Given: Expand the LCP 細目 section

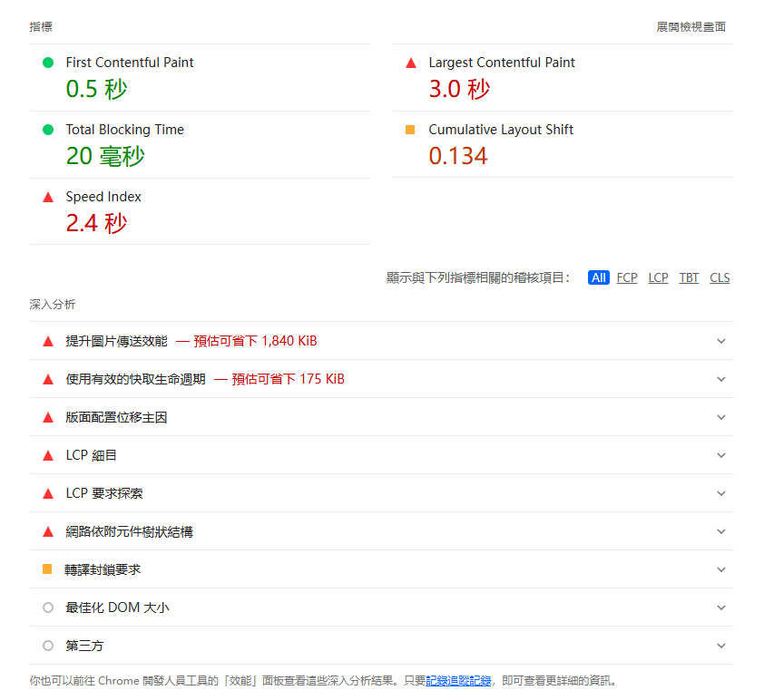Looking at the screenshot, I should [721, 455].
